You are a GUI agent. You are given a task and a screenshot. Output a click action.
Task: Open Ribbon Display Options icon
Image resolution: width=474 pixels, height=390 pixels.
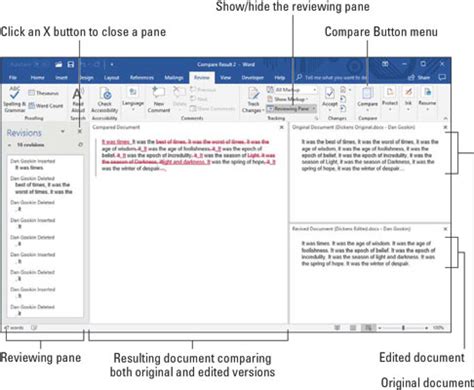coord(385,64)
